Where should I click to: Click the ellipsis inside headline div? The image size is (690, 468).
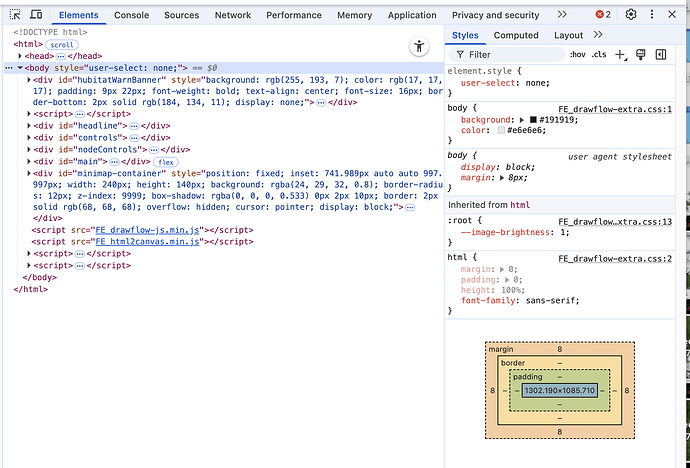coord(134,126)
